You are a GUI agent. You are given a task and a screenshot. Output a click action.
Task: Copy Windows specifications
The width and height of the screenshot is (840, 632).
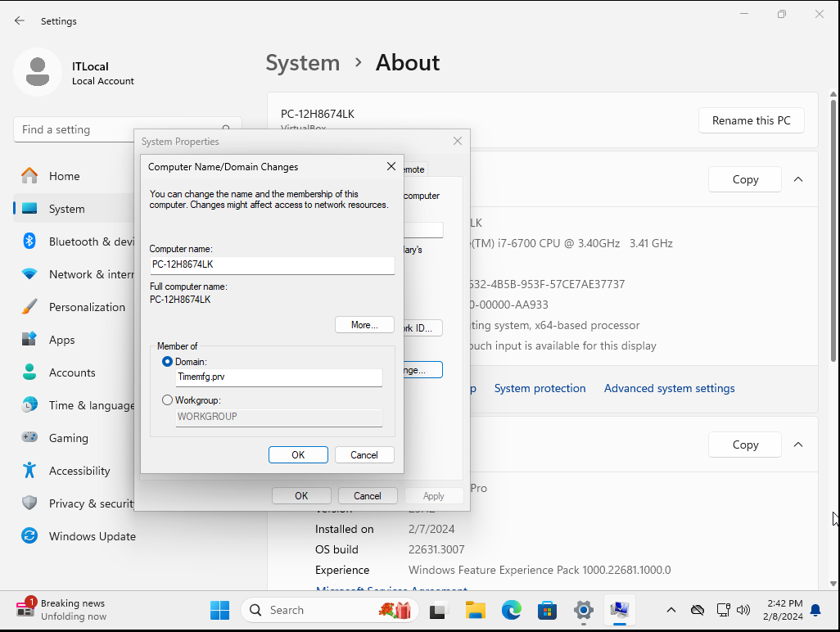coord(745,445)
